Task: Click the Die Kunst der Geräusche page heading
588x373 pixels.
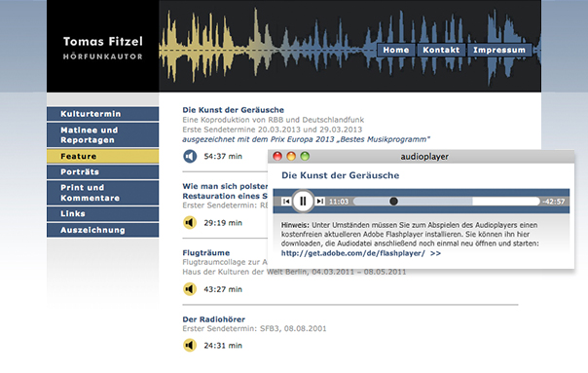Action: tap(234, 110)
